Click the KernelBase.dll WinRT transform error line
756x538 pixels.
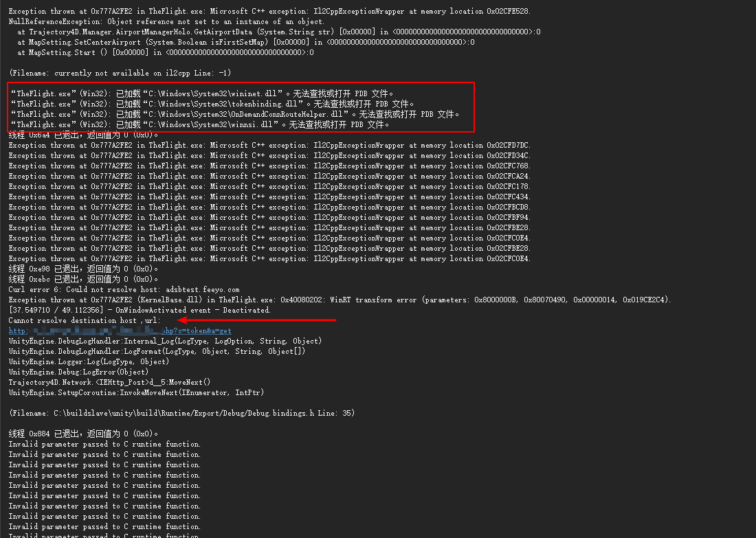(340, 300)
